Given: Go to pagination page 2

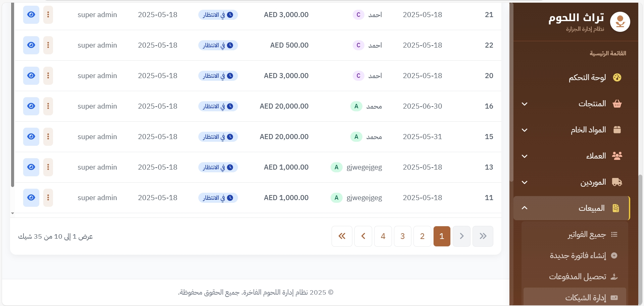Looking at the screenshot, I should coord(422,236).
